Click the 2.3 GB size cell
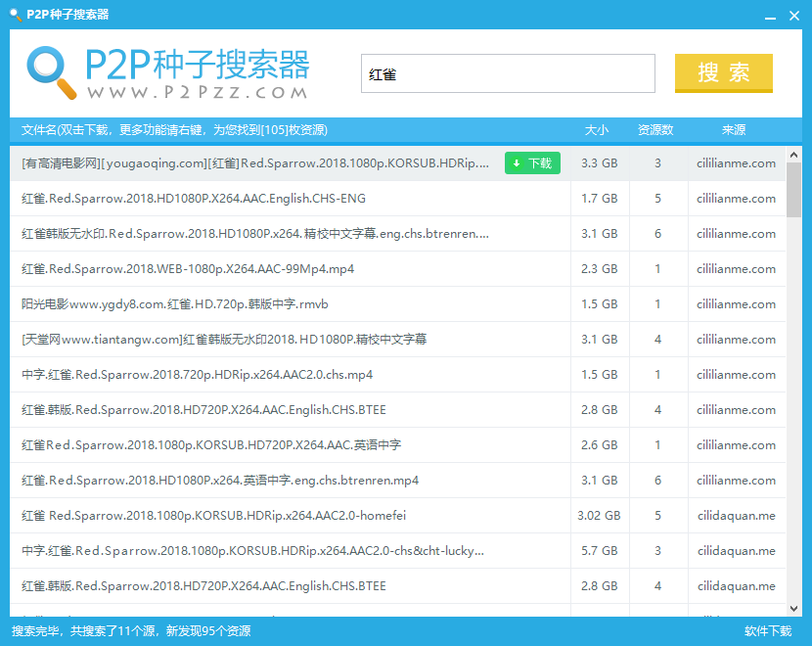The height and width of the screenshot is (646, 812). 599,269
